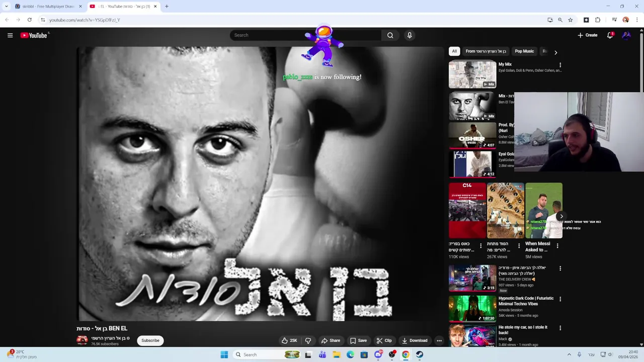The width and height of the screenshot is (644, 362).
Task: Click the YouTube search magnifier button
Action: click(390, 35)
